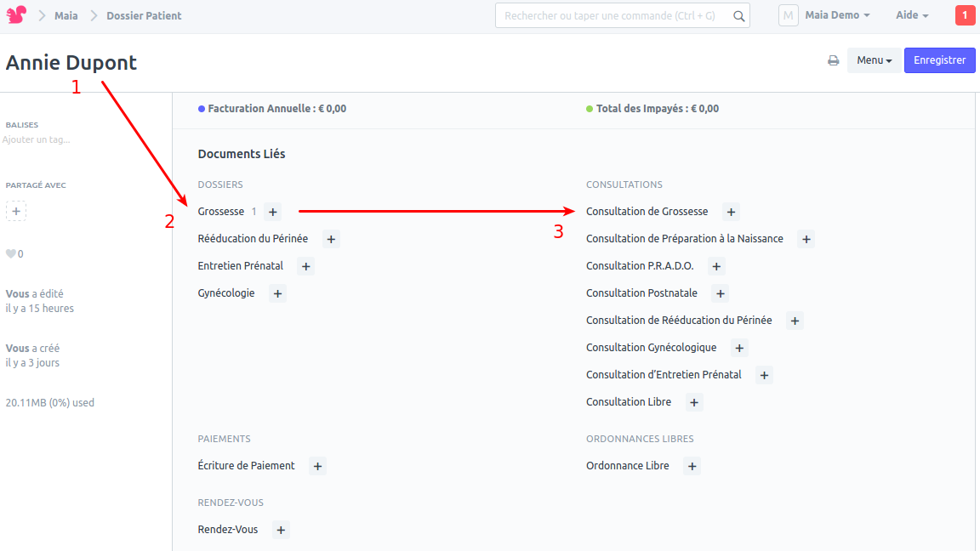Open the Menu dropdown
This screenshot has height=551, width=980.
tap(874, 60)
